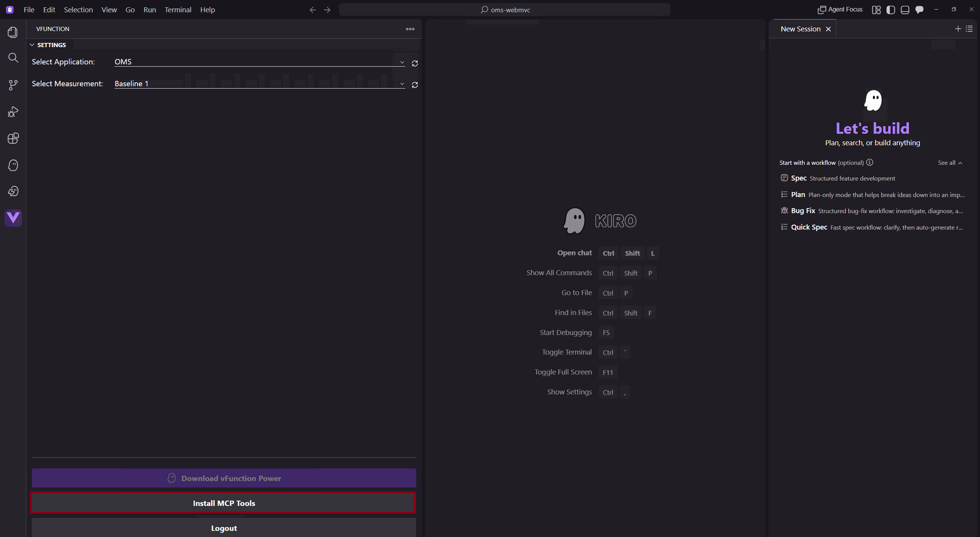Collapse workflows with See all
This screenshot has width=980, height=537.
click(x=950, y=163)
